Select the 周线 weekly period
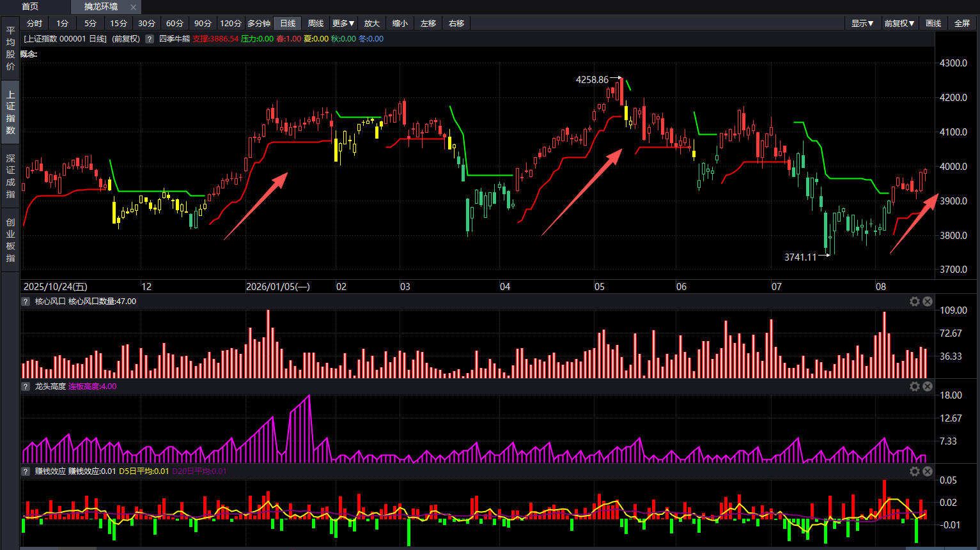980x550 pixels. (x=316, y=23)
